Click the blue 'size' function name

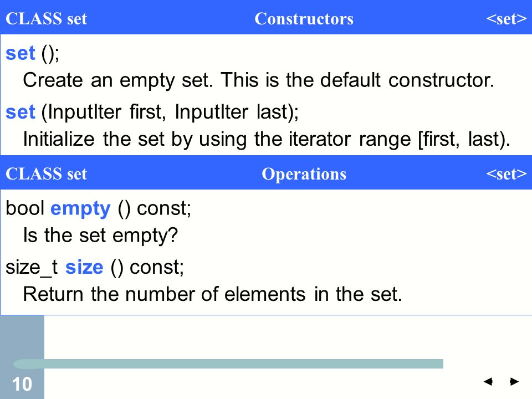click(x=84, y=267)
